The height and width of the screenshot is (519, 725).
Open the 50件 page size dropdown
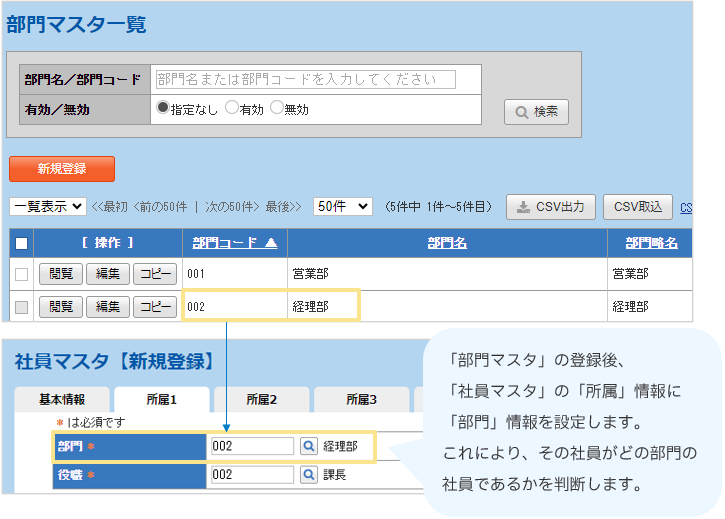click(x=342, y=207)
